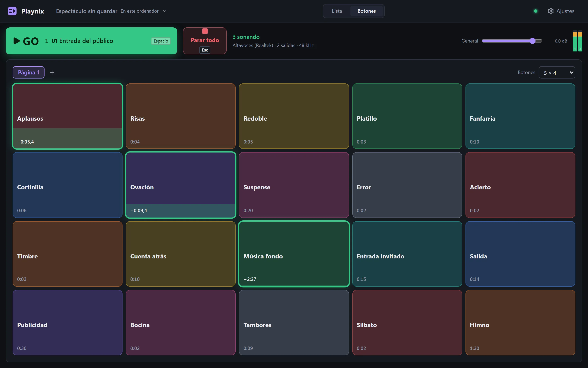Play the Tambores pad
Image resolution: width=588 pixels, height=368 pixels.
294,322
